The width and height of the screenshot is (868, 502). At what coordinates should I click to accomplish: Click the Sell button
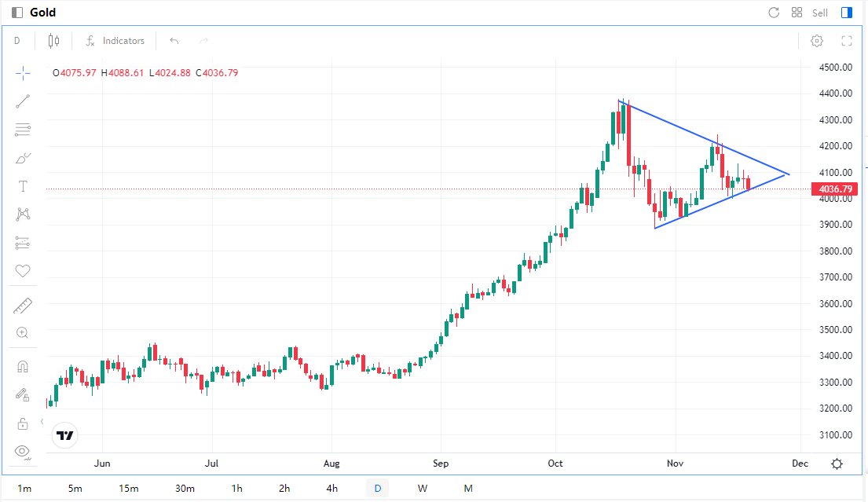pyautogui.click(x=820, y=13)
